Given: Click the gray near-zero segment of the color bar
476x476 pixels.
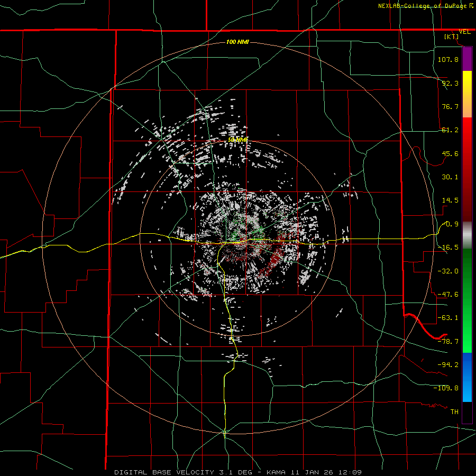Looking at the screenshot, I should pyautogui.click(x=467, y=235).
